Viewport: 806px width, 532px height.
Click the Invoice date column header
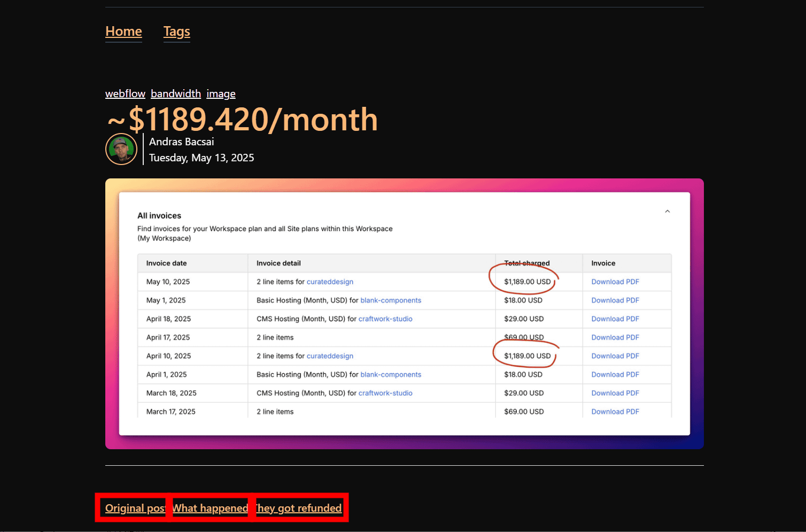click(167, 263)
